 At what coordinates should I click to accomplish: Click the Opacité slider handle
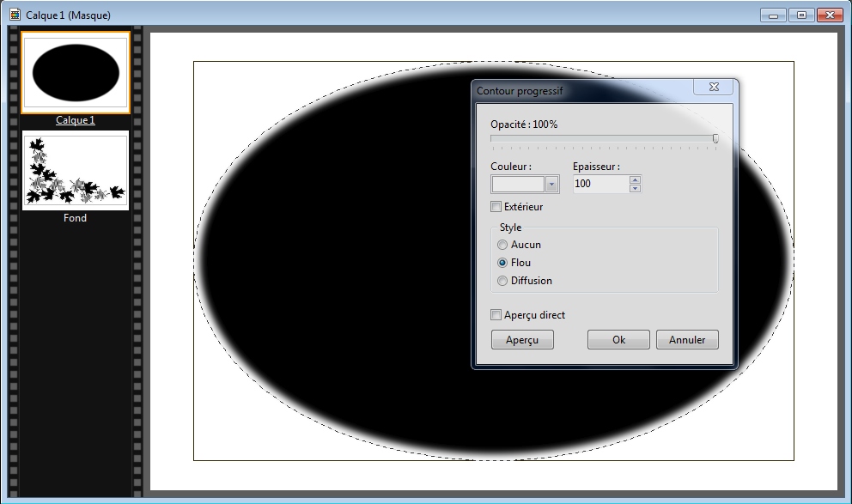point(715,138)
